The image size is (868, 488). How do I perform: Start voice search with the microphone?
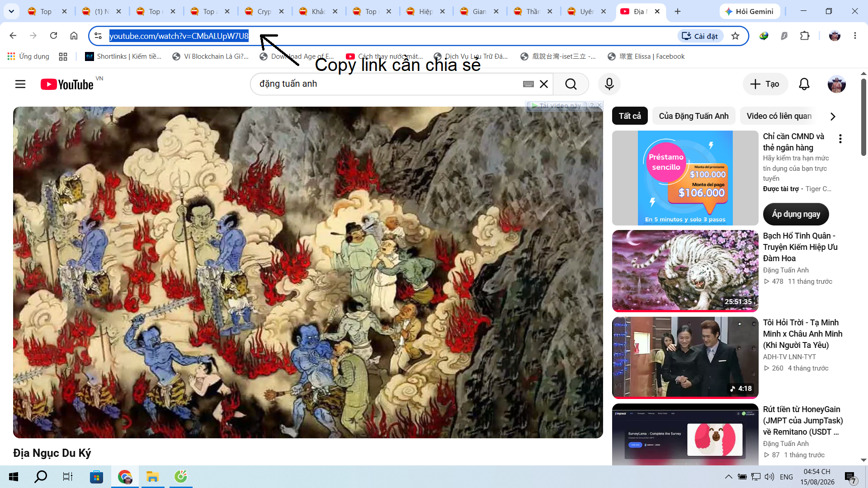point(609,84)
